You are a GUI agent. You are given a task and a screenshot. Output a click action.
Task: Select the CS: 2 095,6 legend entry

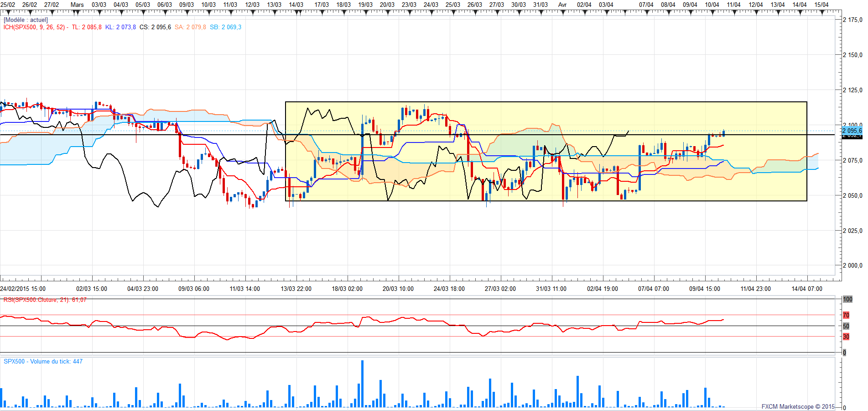[155, 27]
